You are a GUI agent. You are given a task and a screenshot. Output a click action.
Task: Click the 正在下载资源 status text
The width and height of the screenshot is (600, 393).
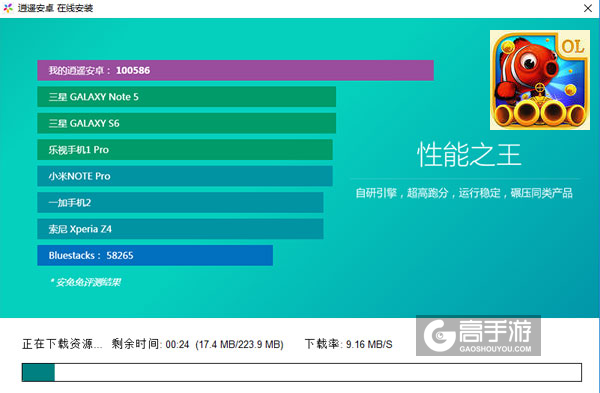(62, 344)
